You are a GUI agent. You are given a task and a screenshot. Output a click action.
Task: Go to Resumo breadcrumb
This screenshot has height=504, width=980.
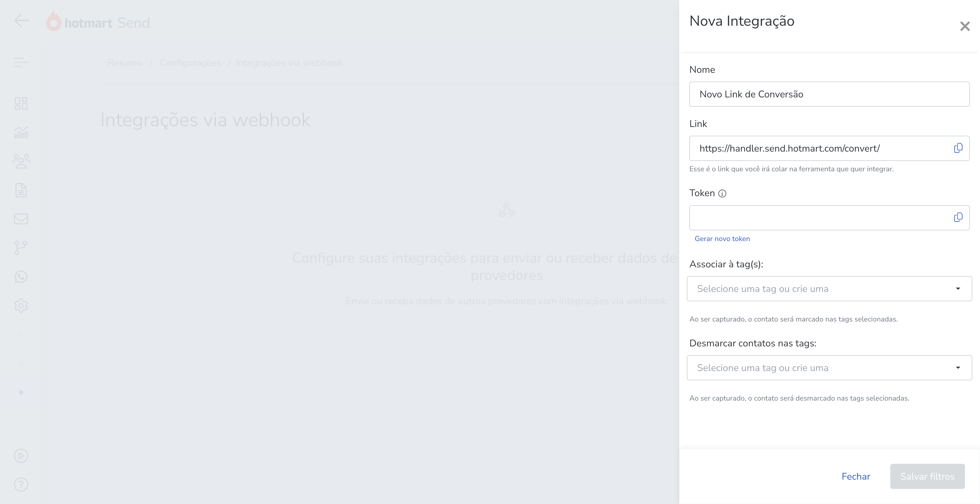pos(125,63)
